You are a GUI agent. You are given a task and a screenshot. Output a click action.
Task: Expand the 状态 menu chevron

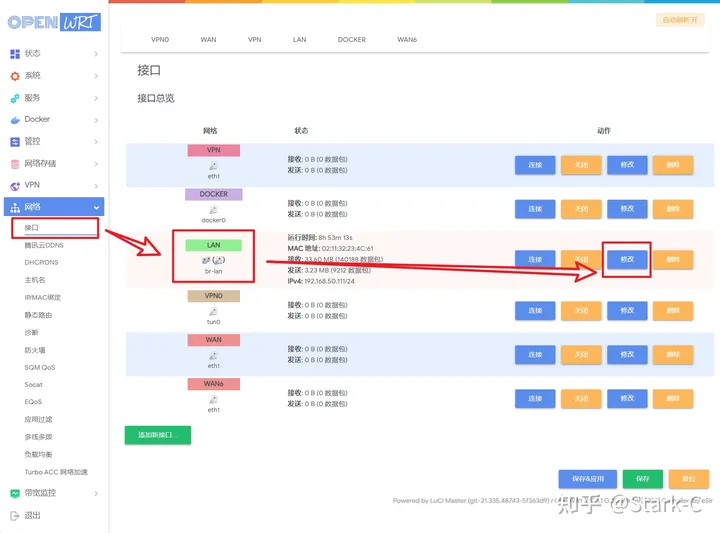96,54
